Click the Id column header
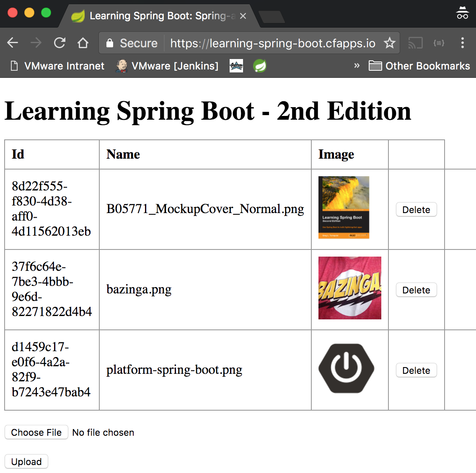 [x=18, y=154]
